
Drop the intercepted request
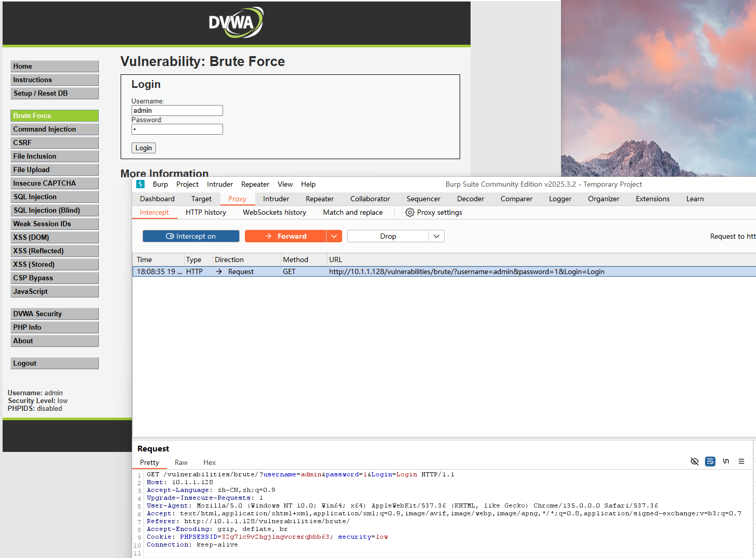(388, 236)
